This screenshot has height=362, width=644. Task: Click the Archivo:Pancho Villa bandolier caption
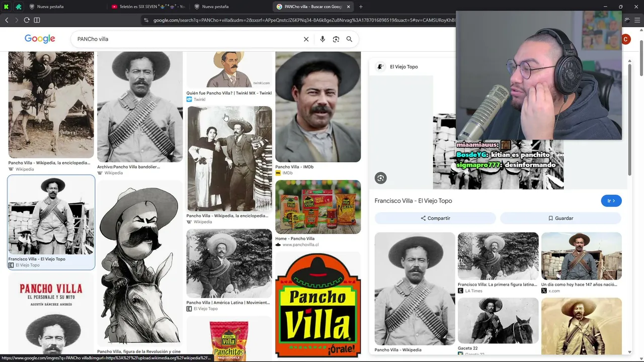(x=128, y=167)
